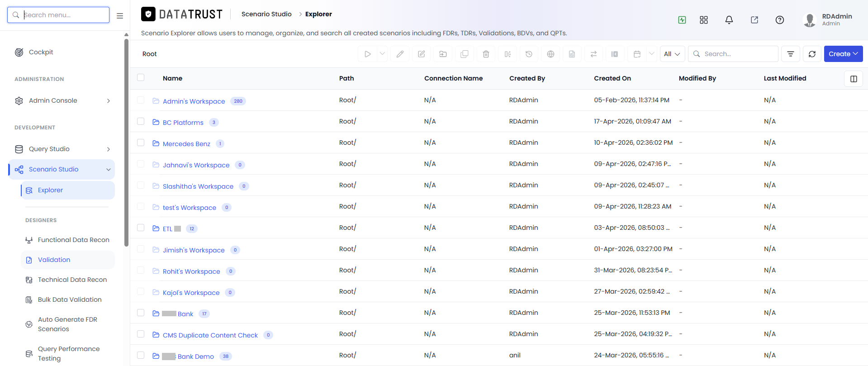Open the Admin's Workspace folder link
This screenshot has width=868, height=366.
pos(194,101)
